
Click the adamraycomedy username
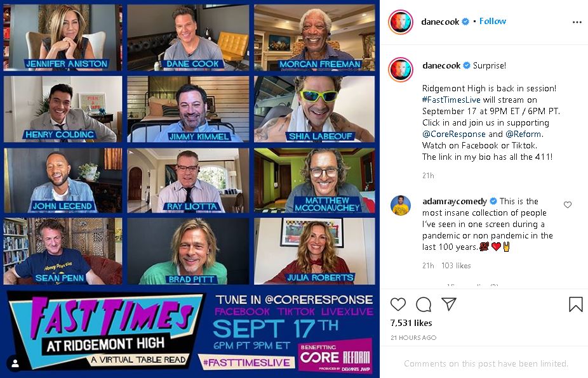pos(455,202)
